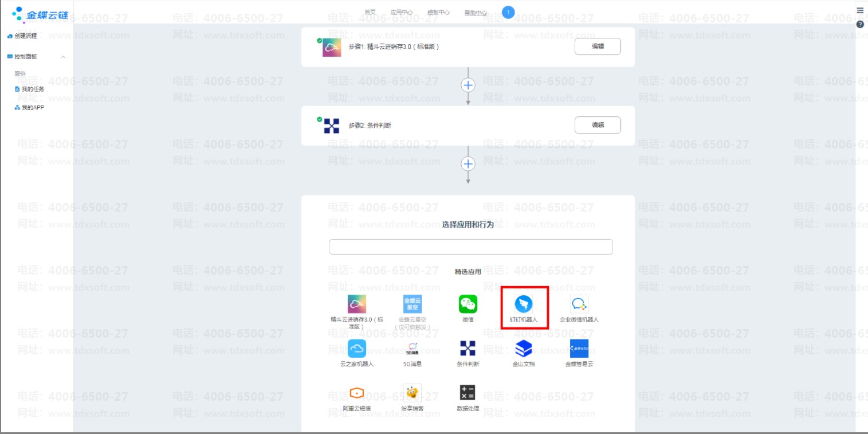Pick the 纷享销客 app icon
Image resolution: width=868 pixels, height=434 pixels.
[x=413, y=393]
